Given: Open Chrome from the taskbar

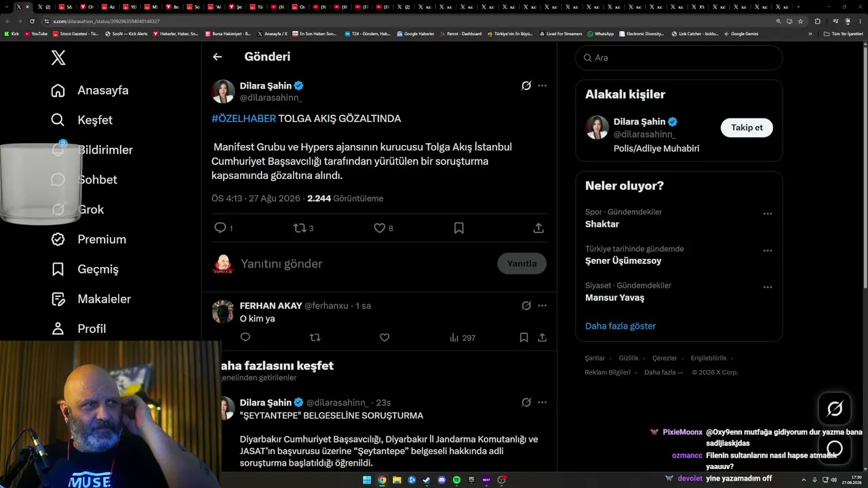Looking at the screenshot, I should tap(382, 480).
